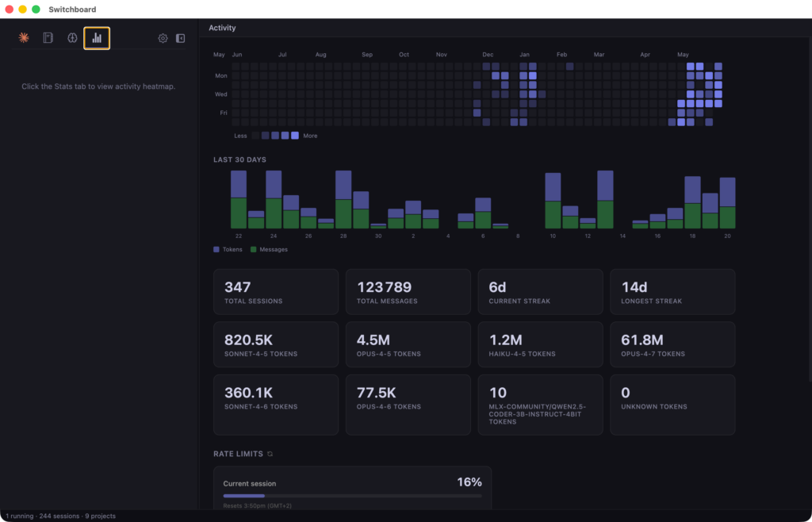Open the notebook icon tab
The width and height of the screenshot is (812, 522).
(x=48, y=38)
